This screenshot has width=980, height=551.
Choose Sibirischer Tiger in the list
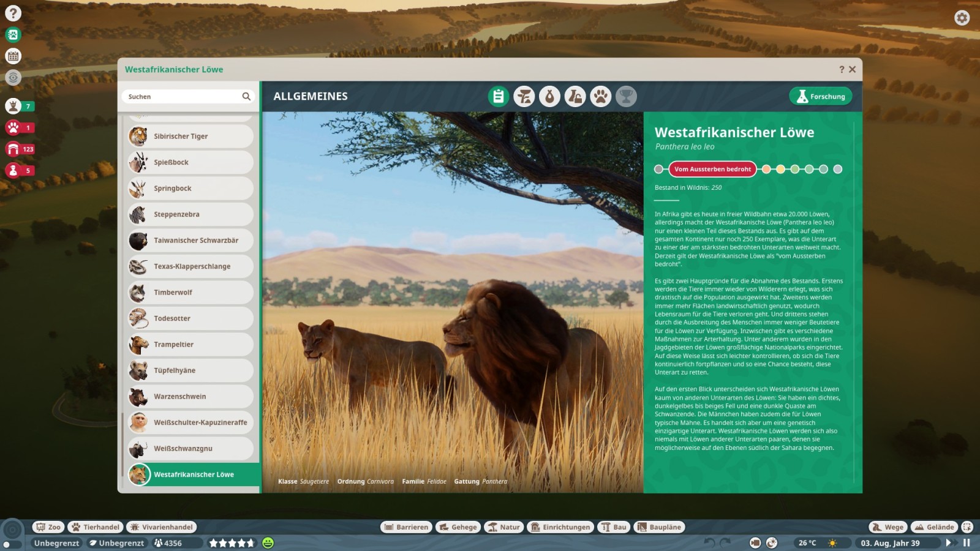click(x=190, y=137)
